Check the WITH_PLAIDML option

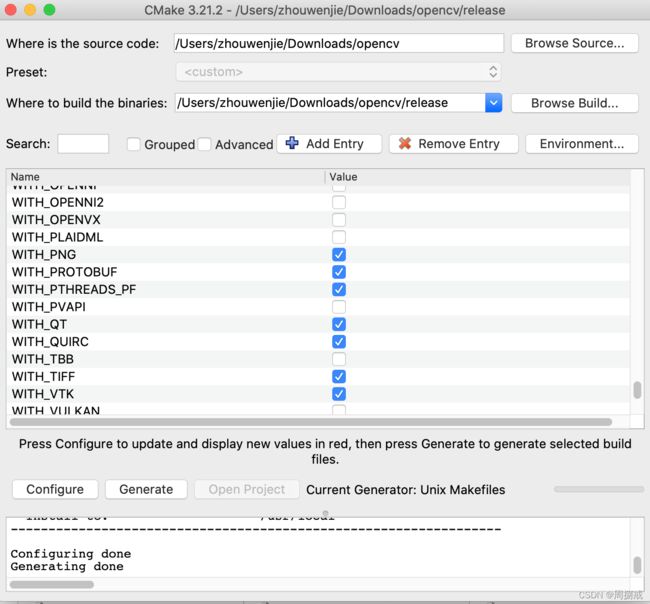[x=339, y=237]
